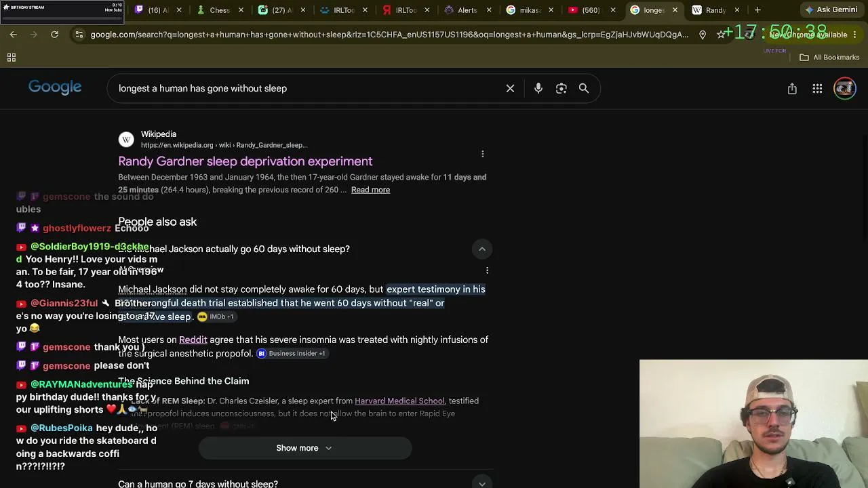Click 'The Science Behind the Claim' heading
This screenshot has height=488, width=868.
(184, 381)
